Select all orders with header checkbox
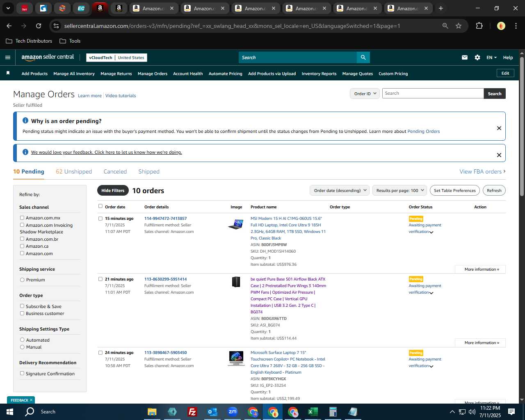The image size is (525, 420). click(x=100, y=206)
